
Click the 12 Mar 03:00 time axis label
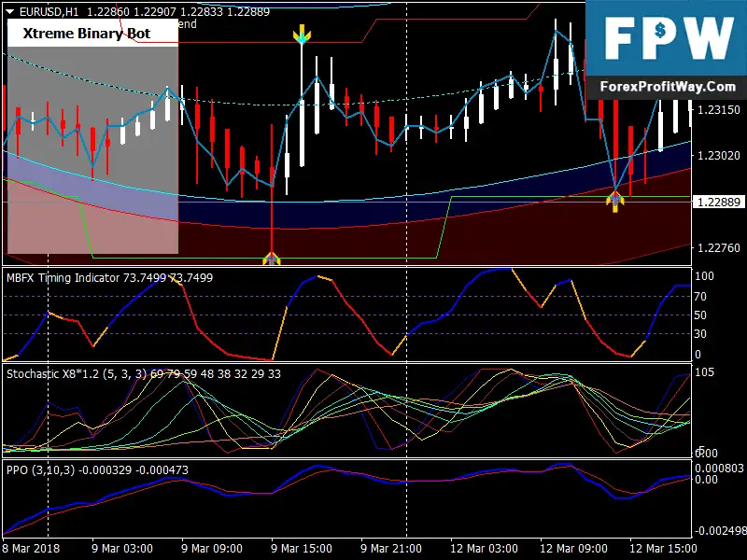coord(484,549)
